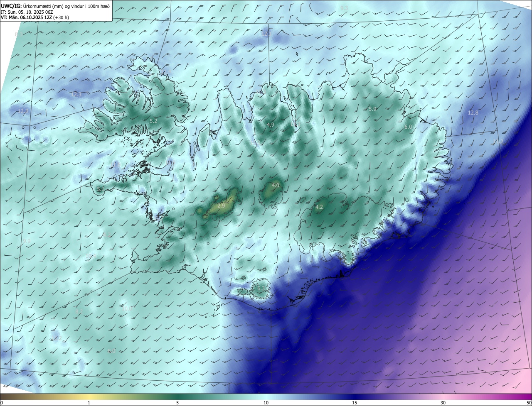Click the 1 tick on the color scale

[x=89, y=403]
